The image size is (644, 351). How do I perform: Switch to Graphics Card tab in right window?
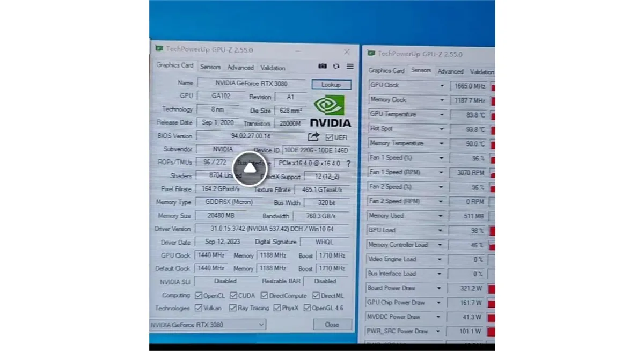pos(386,71)
